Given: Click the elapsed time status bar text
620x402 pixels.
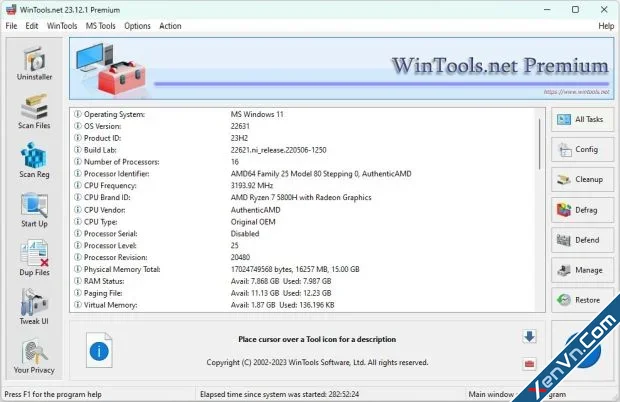Looking at the screenshot, I should pyautogui.click(x=280, y=394).
